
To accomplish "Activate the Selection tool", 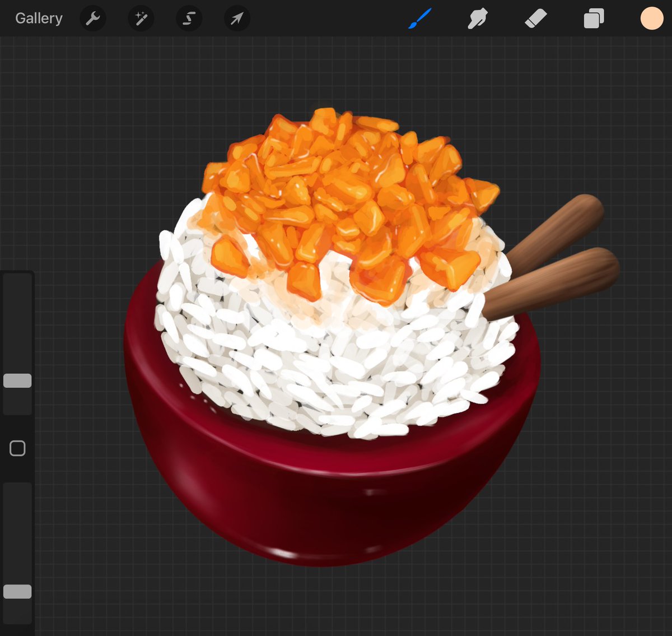I will (x=189, y=18).
